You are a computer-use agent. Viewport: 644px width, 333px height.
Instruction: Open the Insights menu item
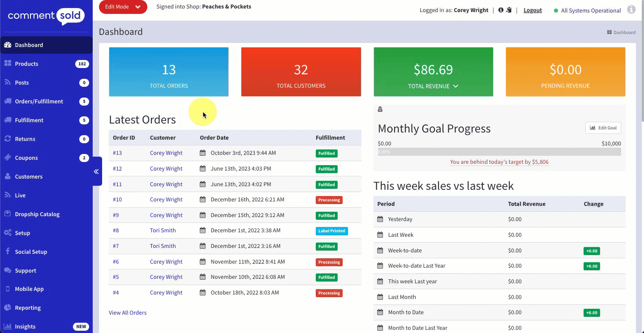click(25, 326)
